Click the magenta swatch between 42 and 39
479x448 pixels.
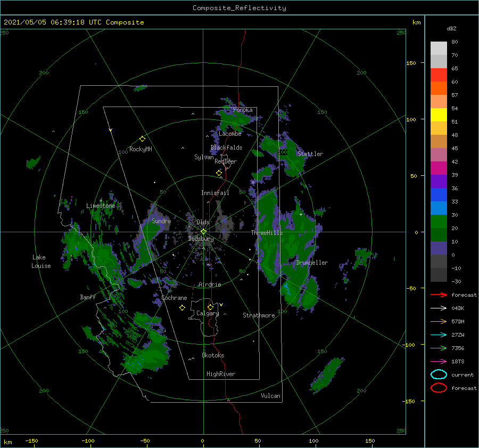[439, 168]
